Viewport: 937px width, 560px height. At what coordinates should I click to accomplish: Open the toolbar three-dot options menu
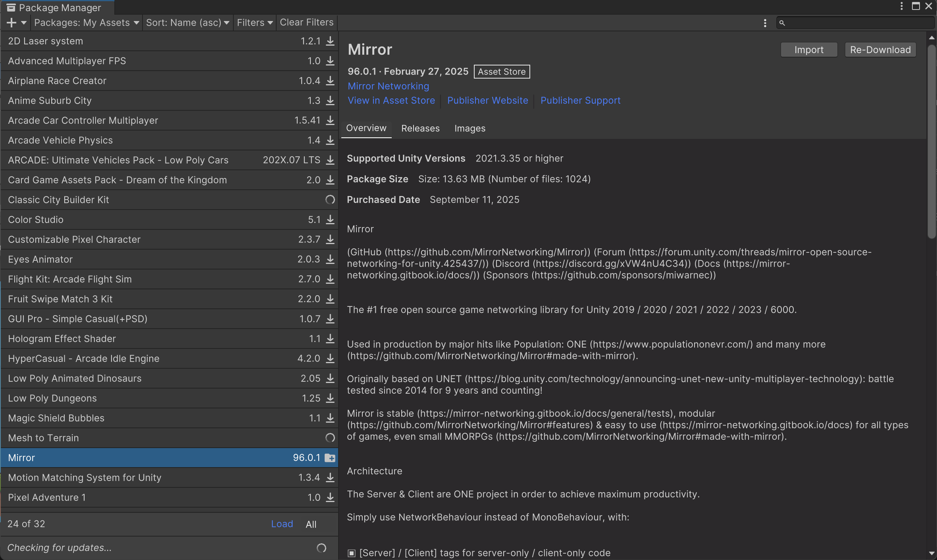(x=765, y=23)
